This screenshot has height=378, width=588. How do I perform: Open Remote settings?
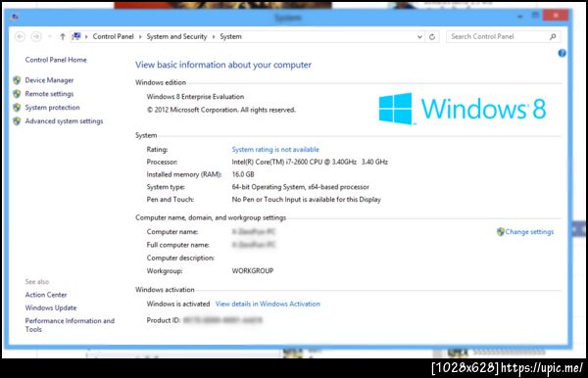[x=49, y=94]
